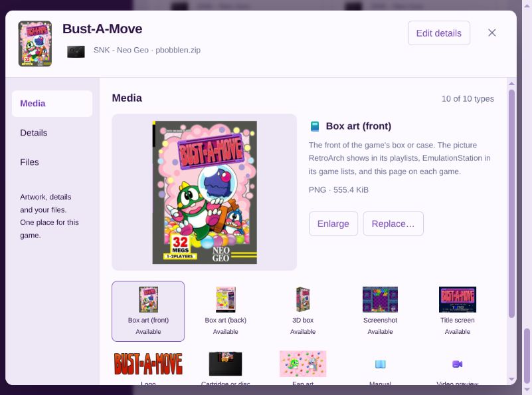
Task: Click the large box art preview image
Action: tap(205, 192)
